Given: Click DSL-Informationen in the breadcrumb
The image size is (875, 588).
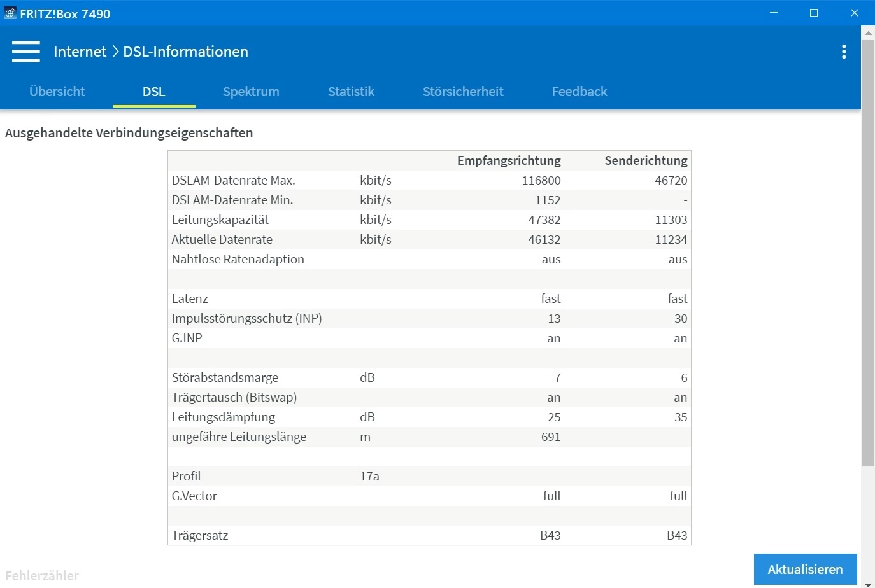Looking at the screenshot, I should coord(185,52).
